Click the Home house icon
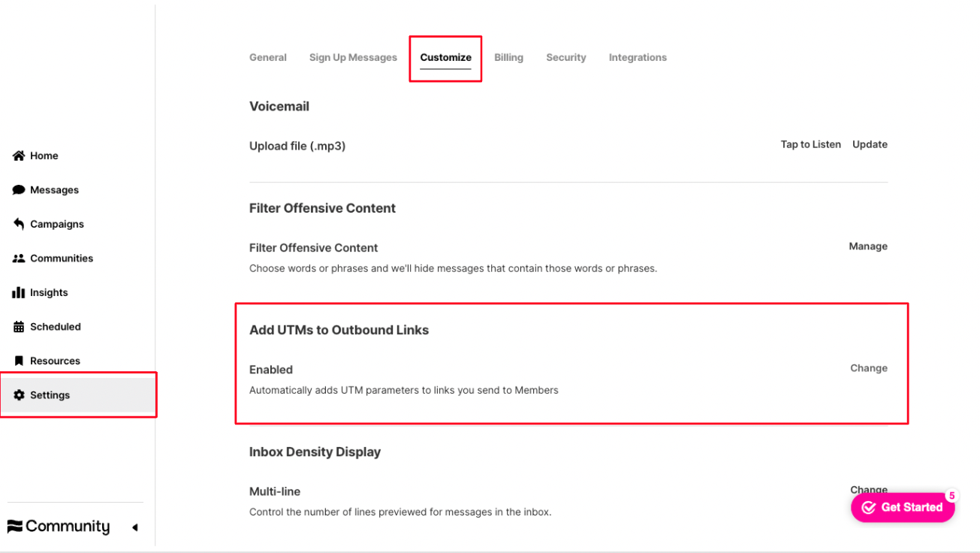 (x=19, y=156)
